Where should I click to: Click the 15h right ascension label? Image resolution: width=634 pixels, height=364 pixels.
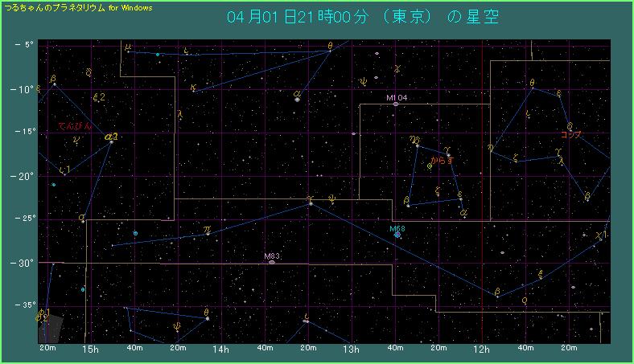[90, 350]
